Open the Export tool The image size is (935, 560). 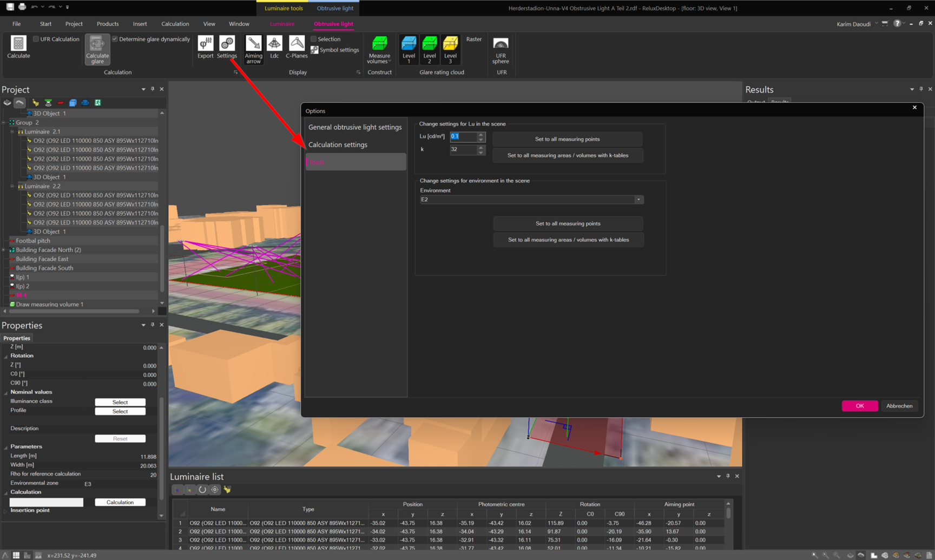coord(205,47)
